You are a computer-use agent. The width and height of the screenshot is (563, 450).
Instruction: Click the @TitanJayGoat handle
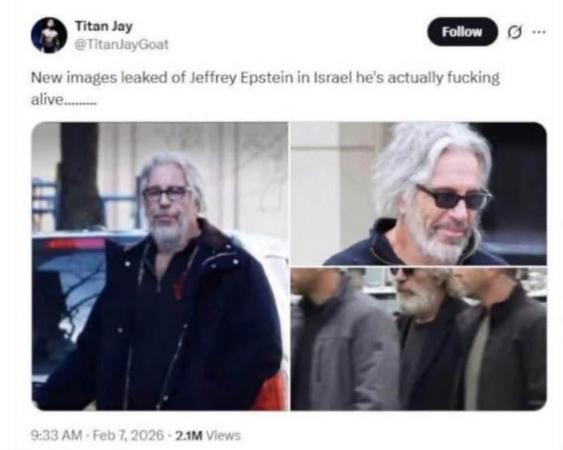coord(121,45)
